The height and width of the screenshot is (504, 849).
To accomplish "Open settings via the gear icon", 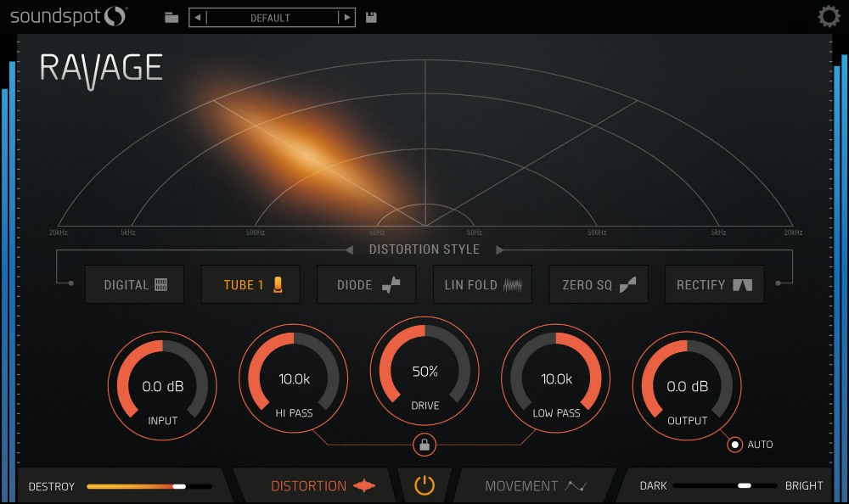I will coord(829,16).
